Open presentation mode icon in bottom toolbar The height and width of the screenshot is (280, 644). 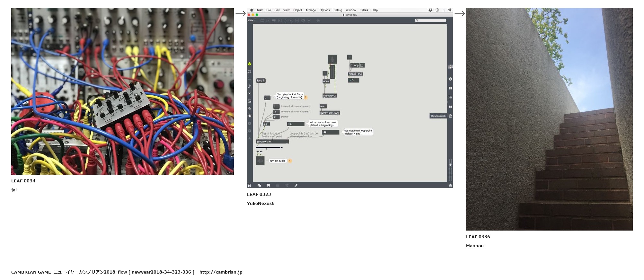tap(268, 185)
